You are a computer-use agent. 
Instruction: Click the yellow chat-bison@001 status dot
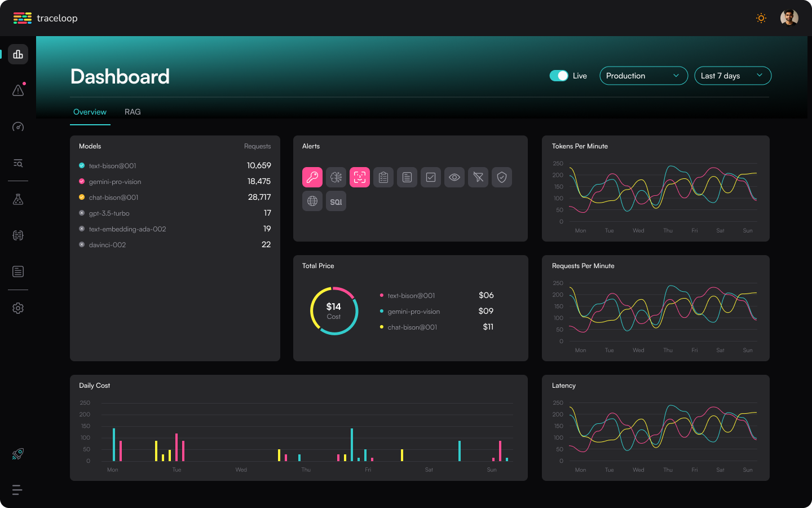point(82,197)
